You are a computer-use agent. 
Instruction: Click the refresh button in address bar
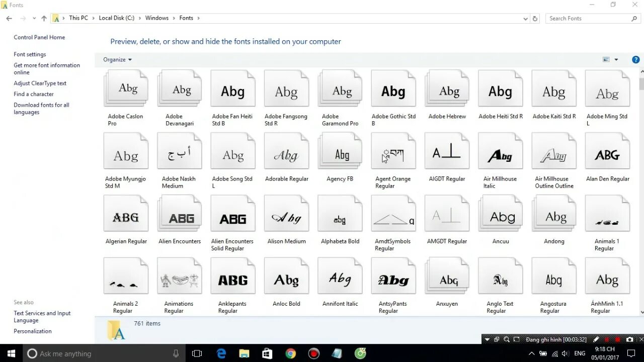[535, 18]
